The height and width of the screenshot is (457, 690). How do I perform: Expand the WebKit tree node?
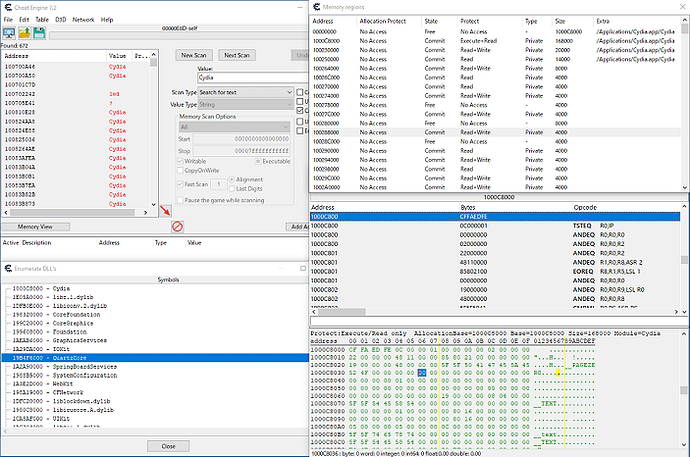click(7, 384)
